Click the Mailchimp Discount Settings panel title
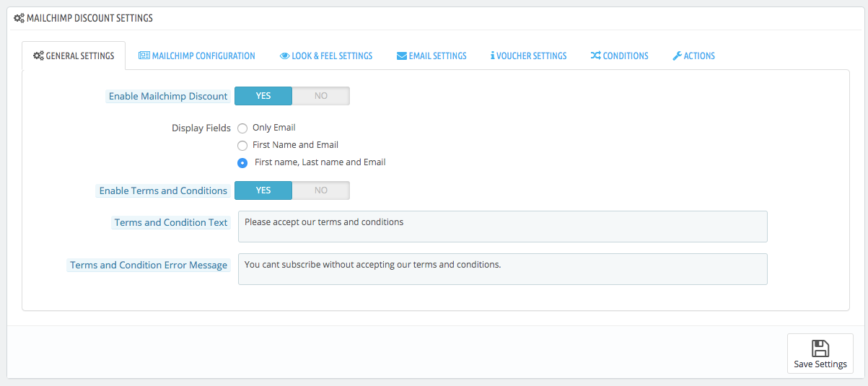 pyautogui.click(x=89, y=18)
